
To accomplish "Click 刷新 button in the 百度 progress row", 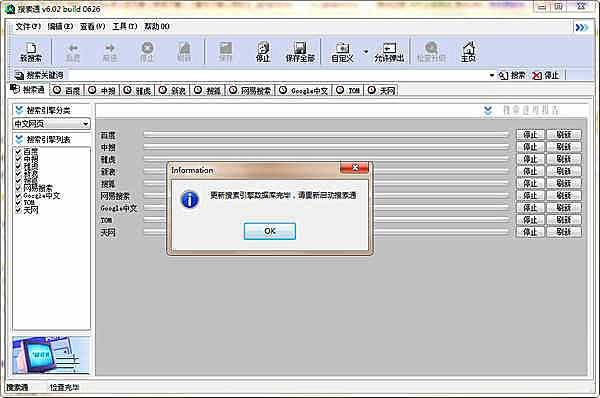I will point(564,135).
